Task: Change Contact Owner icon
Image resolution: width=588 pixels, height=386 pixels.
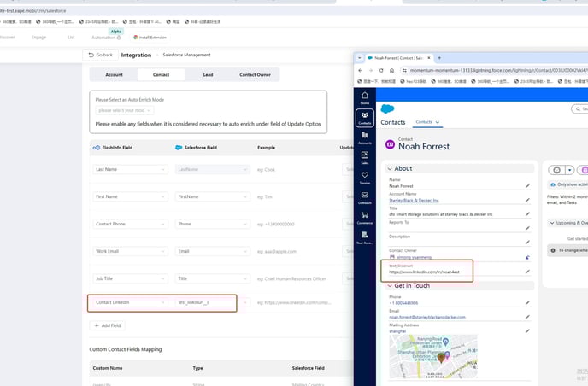Action: point(527,257)
